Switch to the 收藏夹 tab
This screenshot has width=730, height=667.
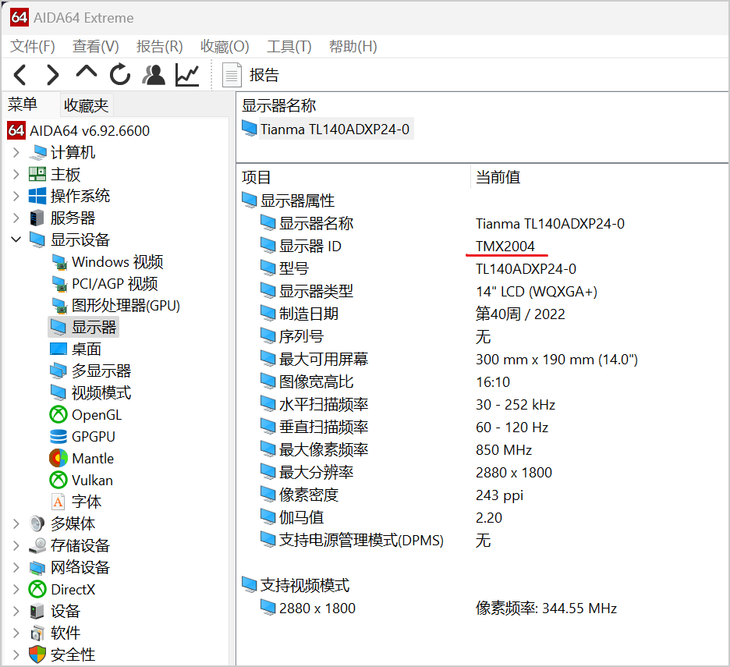[x=86, y=105]
